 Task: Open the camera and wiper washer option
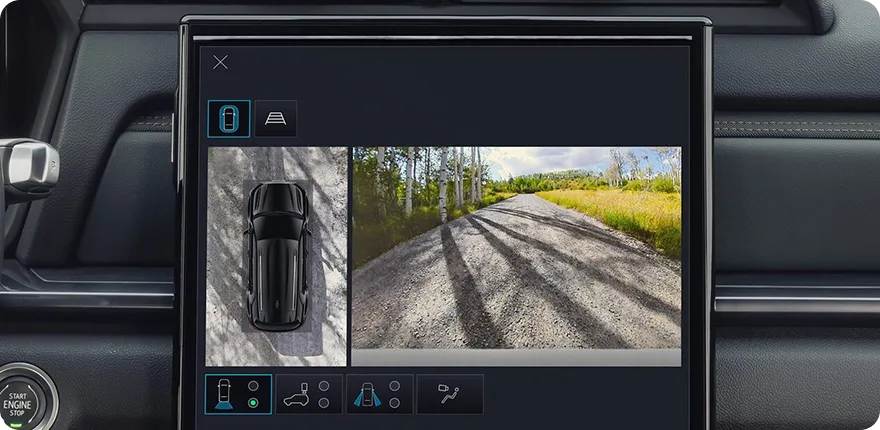pos(450,395)
